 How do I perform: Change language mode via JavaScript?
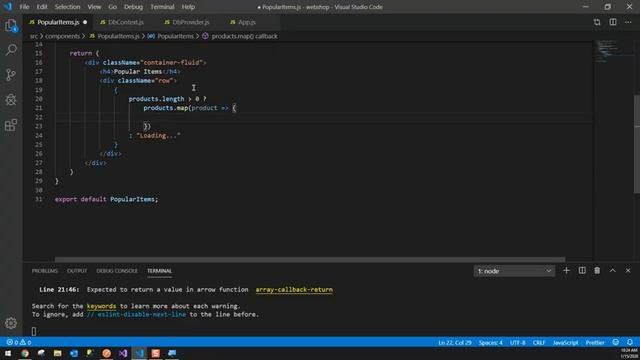565,342
